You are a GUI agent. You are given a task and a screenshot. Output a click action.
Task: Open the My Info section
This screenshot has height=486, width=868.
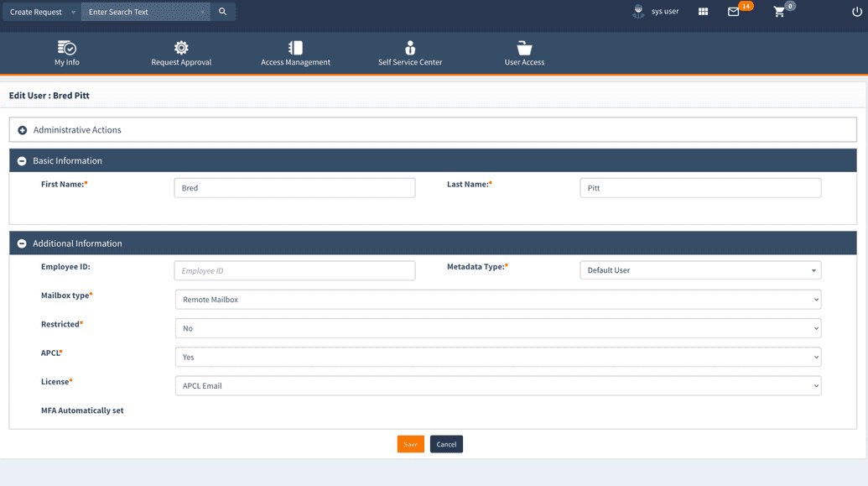point(66,53)
